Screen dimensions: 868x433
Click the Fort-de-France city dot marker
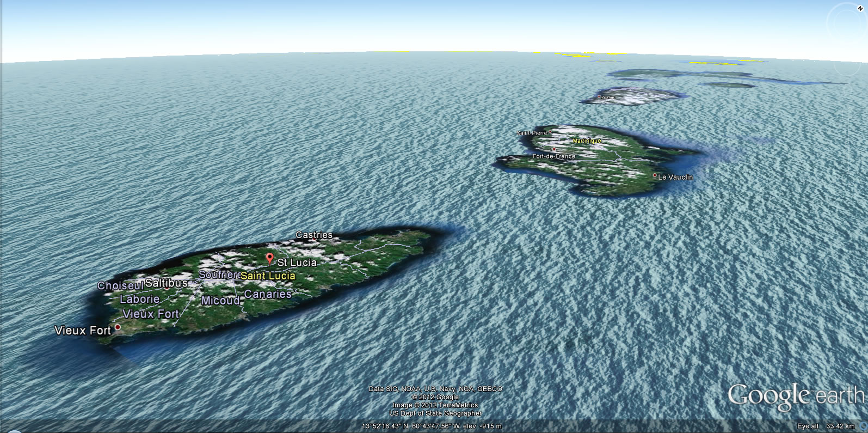(554, 149)
